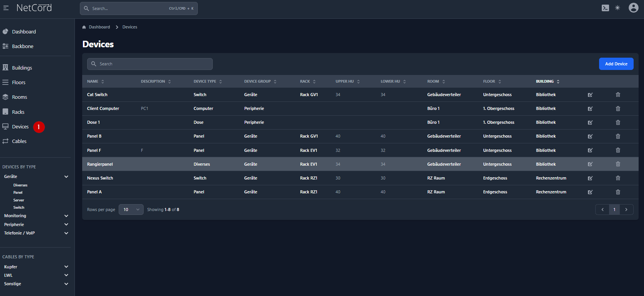Edit the Client Computer device entry
The height and width of the screenshot is (296, 644).
(590, 109)
